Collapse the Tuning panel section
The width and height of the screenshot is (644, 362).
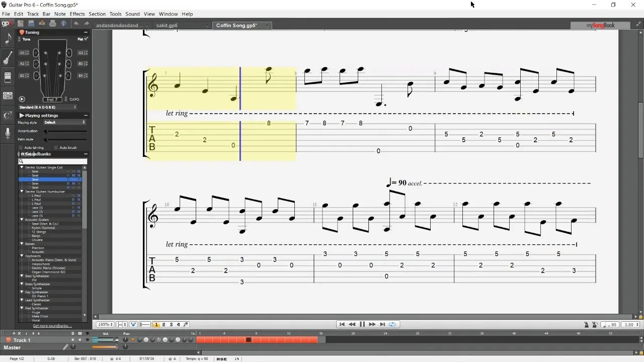tap(86, 32)
